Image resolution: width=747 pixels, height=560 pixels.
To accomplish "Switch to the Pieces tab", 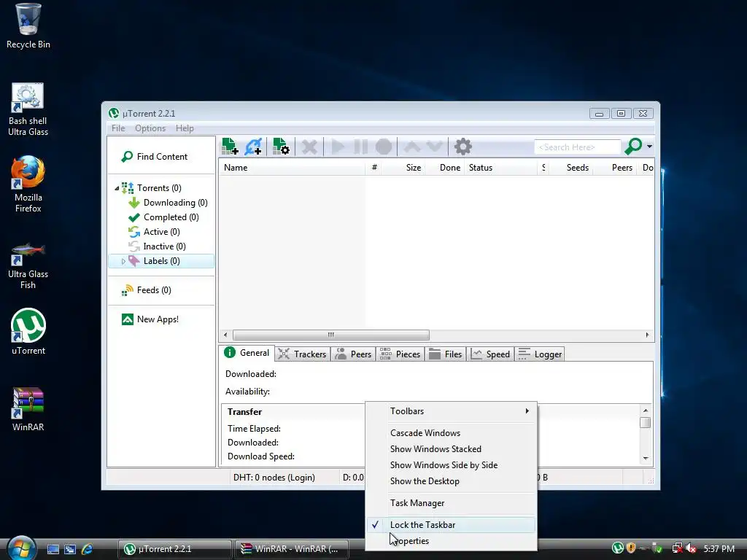I will click(x=400, y=354).
